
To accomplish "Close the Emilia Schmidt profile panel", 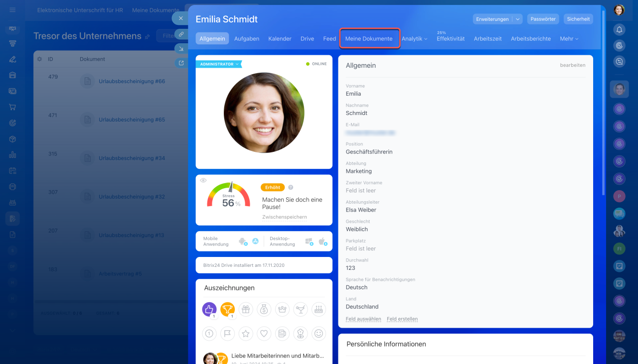I will [180, 18].
